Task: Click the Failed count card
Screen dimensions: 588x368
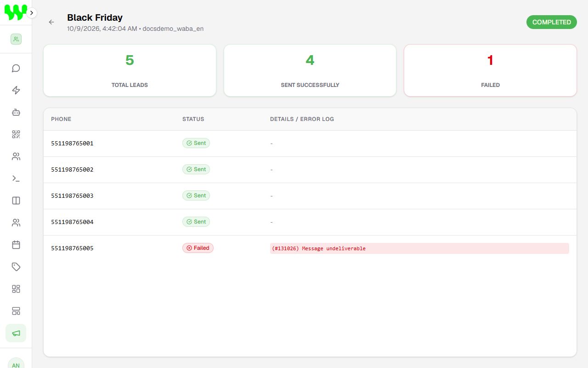Action: (490, 70)
